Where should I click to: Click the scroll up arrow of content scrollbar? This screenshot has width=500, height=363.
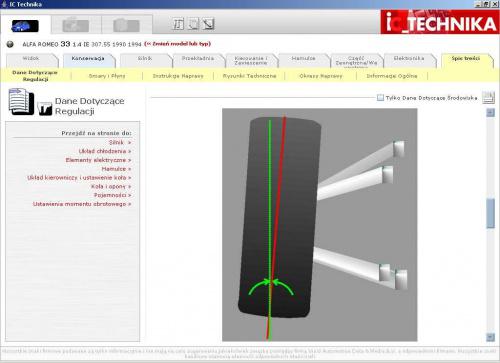coord(490,113)
